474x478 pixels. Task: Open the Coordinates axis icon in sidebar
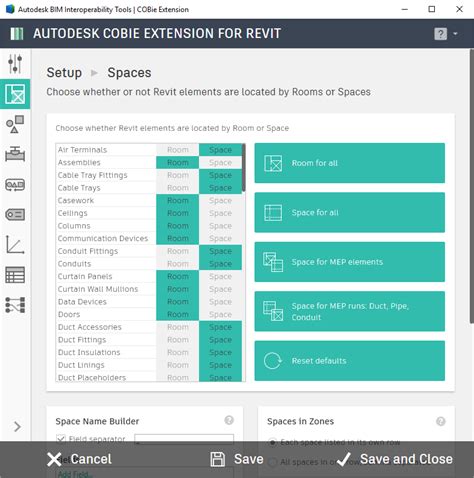pyautogui.click(x=15, y=245)
